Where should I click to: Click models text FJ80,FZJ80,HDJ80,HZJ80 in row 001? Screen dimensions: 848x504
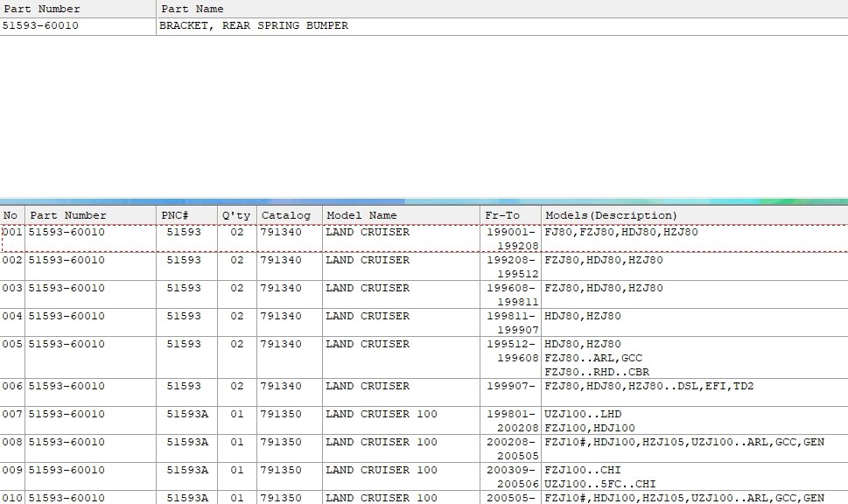620,233
